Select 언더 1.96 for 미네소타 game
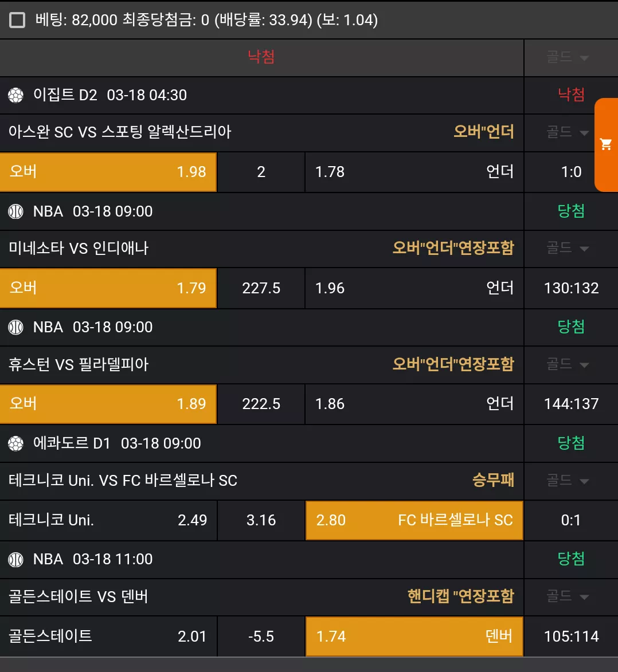618x672 pixels. click(x=414, y=288)
